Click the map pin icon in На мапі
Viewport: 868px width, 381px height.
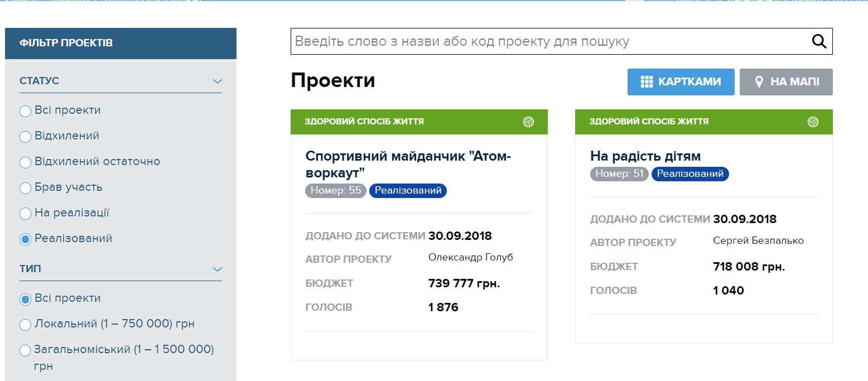click(x=759, y=82)
